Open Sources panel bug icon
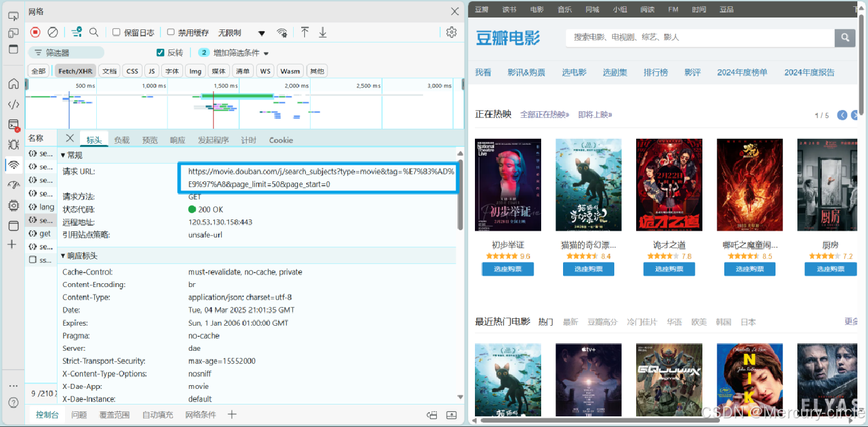The width and height of the screenshot is (868, 427). (x=13, y=144)
